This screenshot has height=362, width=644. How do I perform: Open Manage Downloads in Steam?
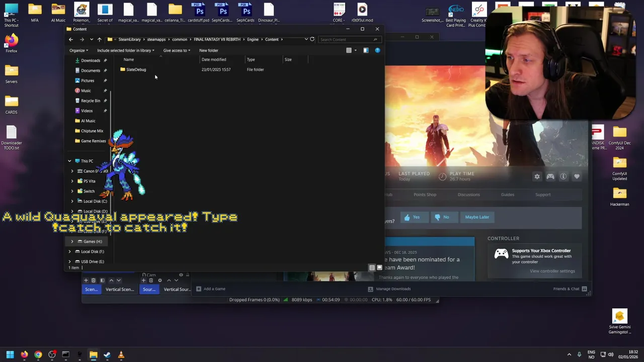pyautogui.click(x=389, y=289)
